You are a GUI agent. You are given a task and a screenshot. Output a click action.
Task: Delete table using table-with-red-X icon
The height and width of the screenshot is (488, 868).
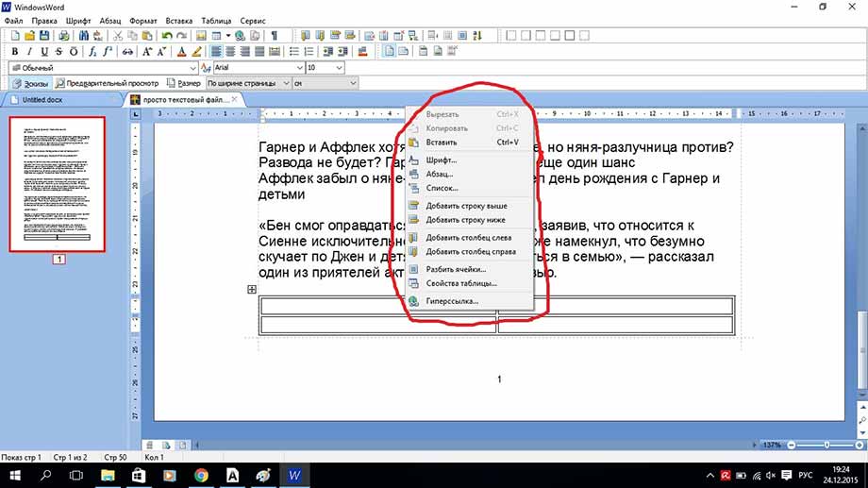click(398, 36)
